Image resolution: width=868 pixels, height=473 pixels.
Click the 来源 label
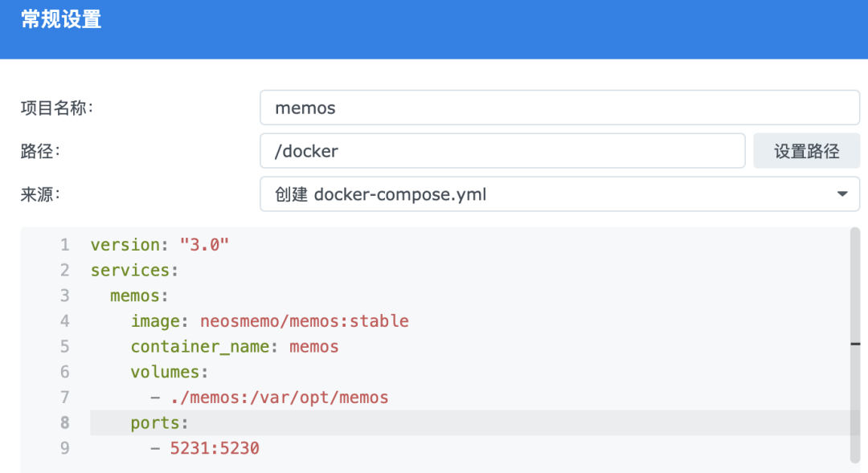tap(40, 194)
